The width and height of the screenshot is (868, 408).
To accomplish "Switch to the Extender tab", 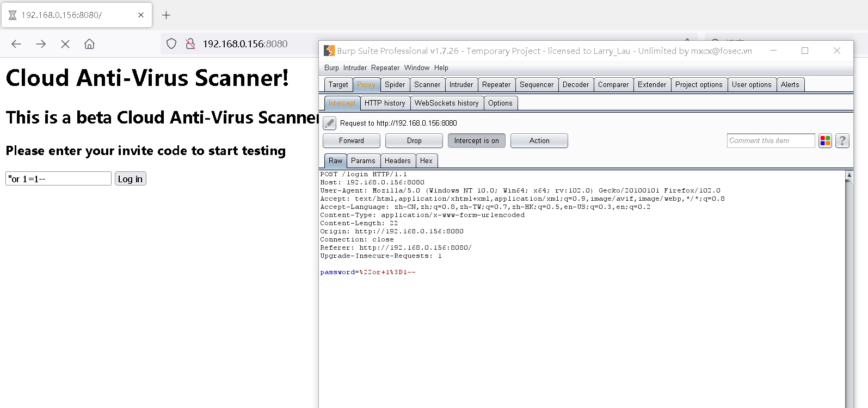I will coord(652,85).
